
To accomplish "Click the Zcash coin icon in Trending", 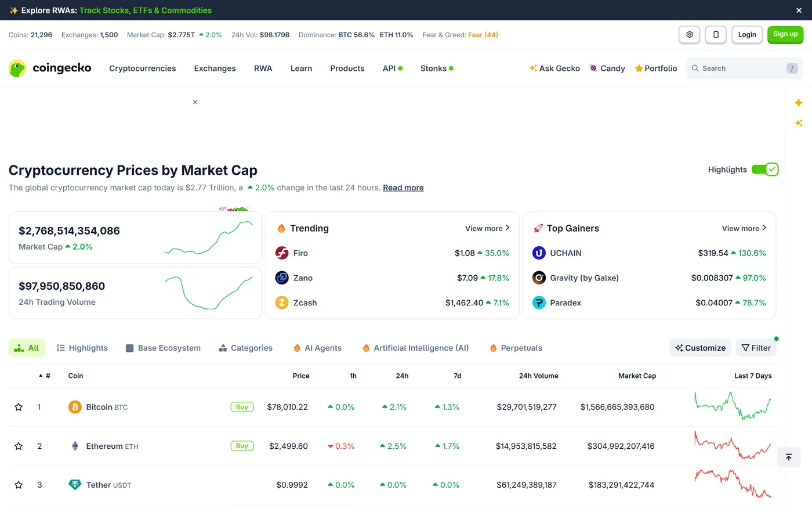I will pos(282,302).
